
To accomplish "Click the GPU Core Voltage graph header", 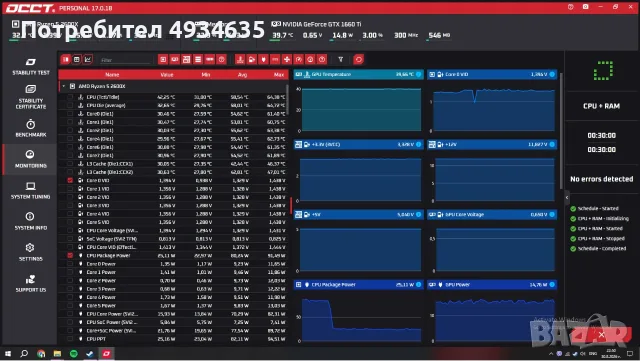I will click(492, 214).
